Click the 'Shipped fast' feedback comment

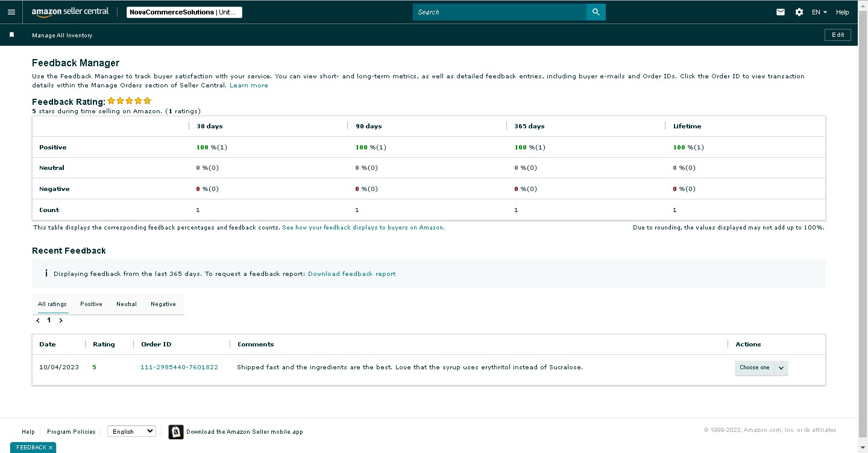click(x=410, y=367)
